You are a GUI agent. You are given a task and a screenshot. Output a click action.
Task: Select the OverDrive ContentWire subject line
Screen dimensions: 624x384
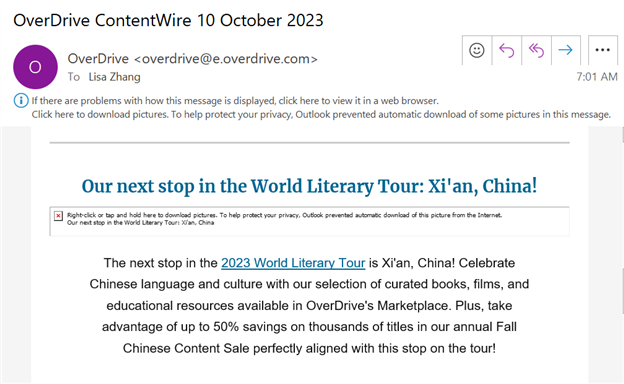[x=168, y=20]
